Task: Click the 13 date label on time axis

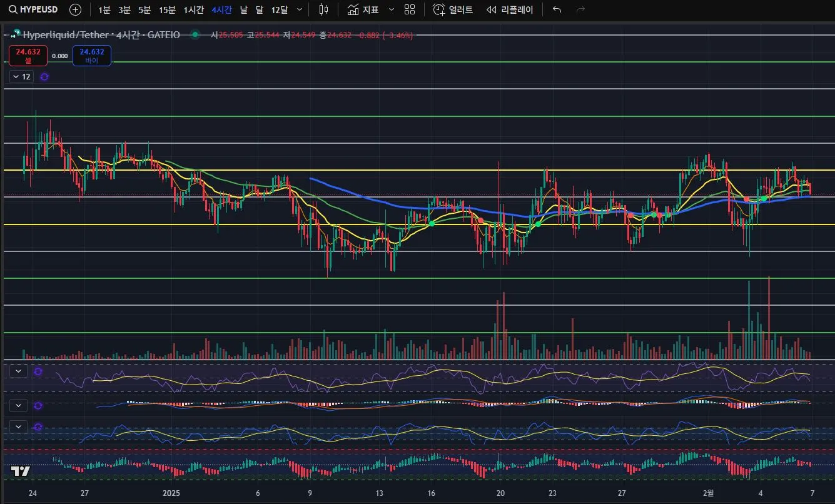Action: pos(379,493)
